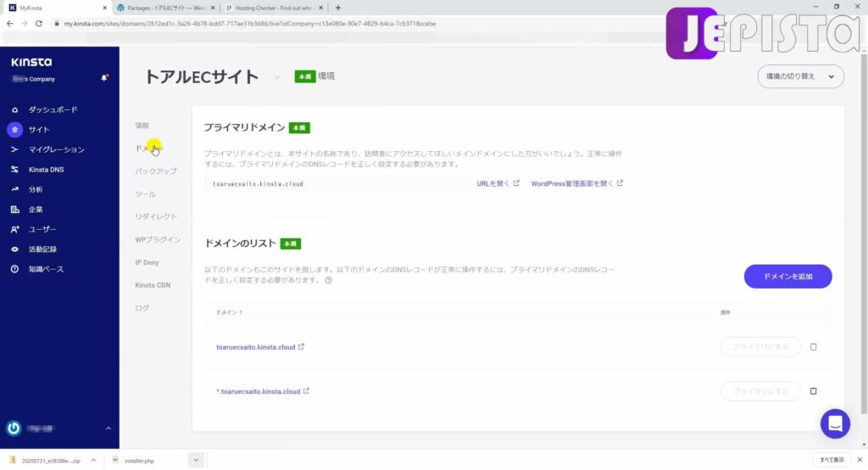Screen dimensions: 868x470
Task: Open the WP Plugins (WPプラグイン) tab
Action: (x=158, y=239)
